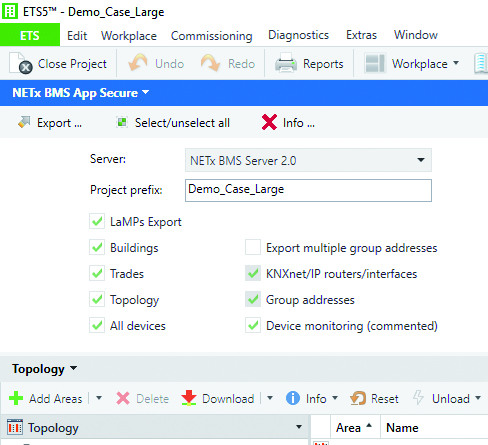Click the blue Info circle icon
Screen dimensions: 488x445
[293, 398]
